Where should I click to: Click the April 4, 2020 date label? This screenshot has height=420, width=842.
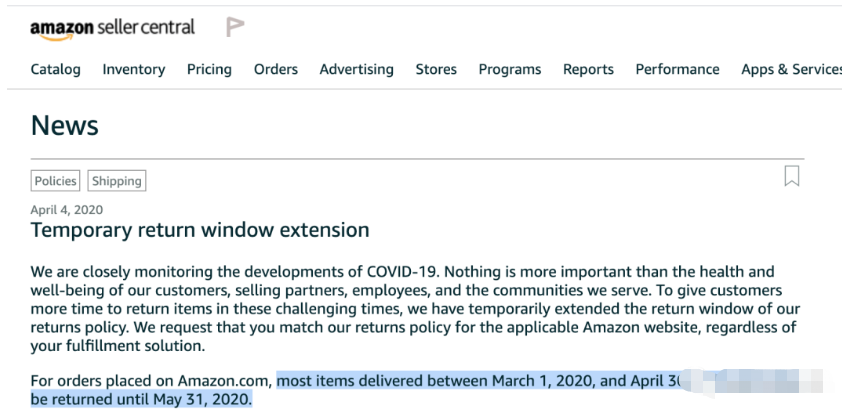(67, 209)
